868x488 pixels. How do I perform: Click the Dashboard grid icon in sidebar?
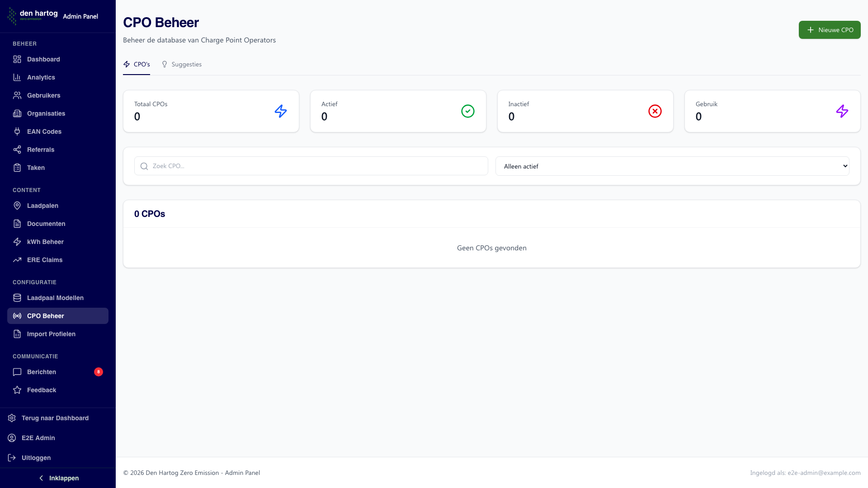[x=17, y=59]
